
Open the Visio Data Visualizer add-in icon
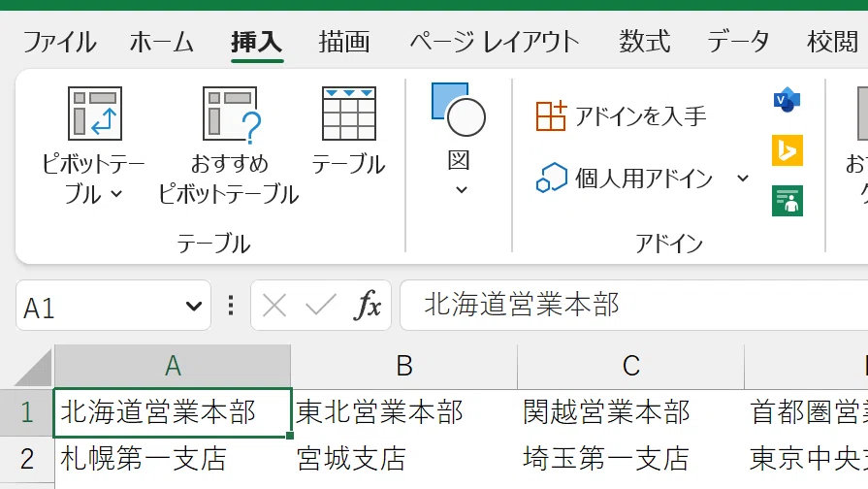point(787,100)
